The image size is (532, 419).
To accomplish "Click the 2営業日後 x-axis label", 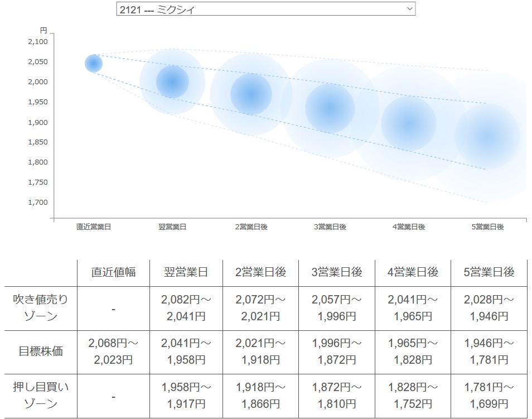I will point(251,227).
